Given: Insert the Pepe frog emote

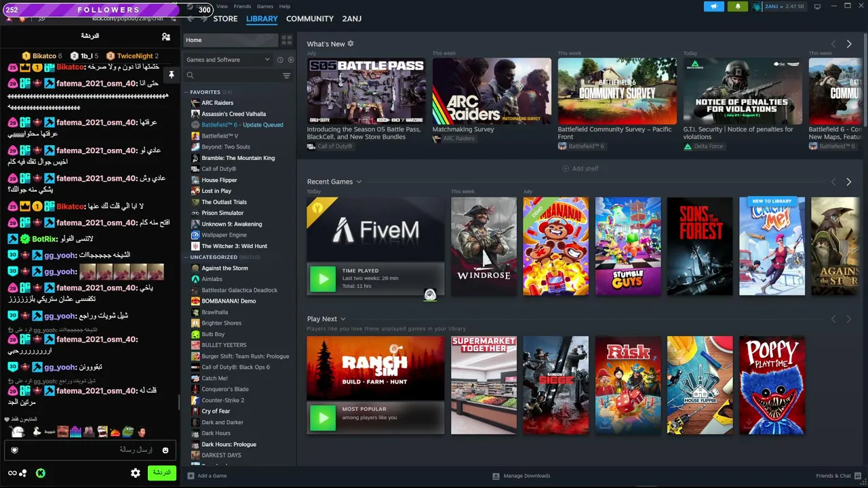Looking at the screenshot, I should pos(128,431).
